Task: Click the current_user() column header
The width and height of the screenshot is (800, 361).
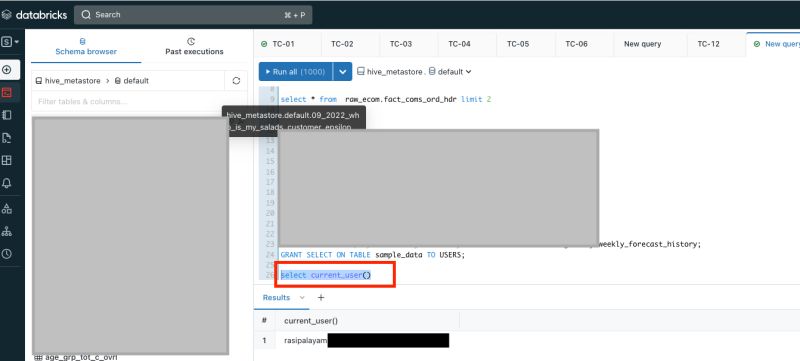Action: pyautogui.click(x=311, y=320)
